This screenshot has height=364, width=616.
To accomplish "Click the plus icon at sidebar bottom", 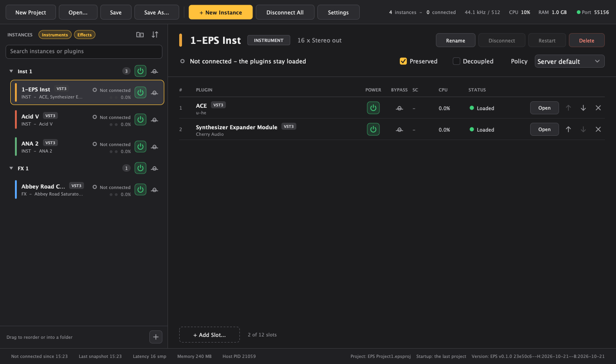I will (x=156, y=337).
